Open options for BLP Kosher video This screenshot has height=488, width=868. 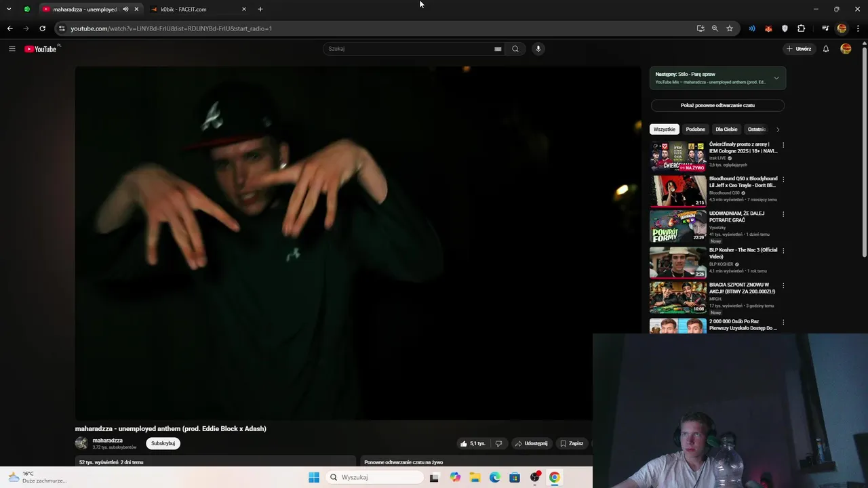[x=783, y=251]
